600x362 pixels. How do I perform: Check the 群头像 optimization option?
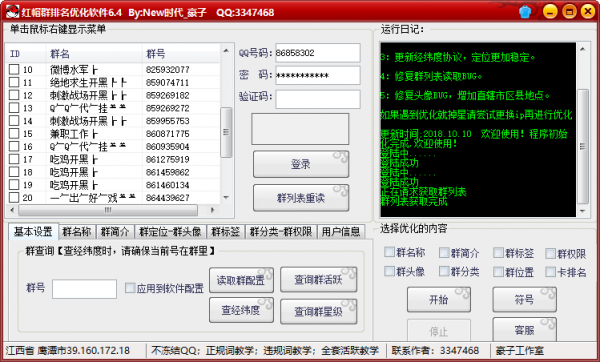click(389, 271)
